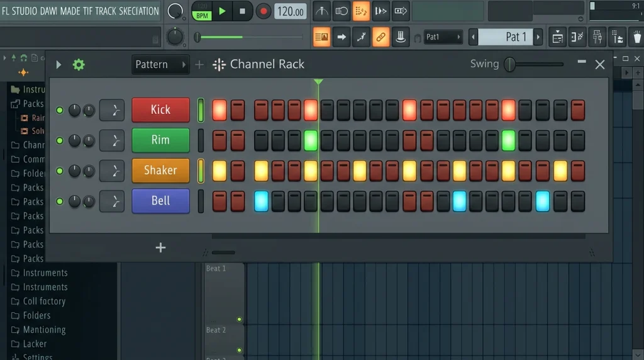Go to next pattern arrow beside Pat 1

[x=538, y=37]
